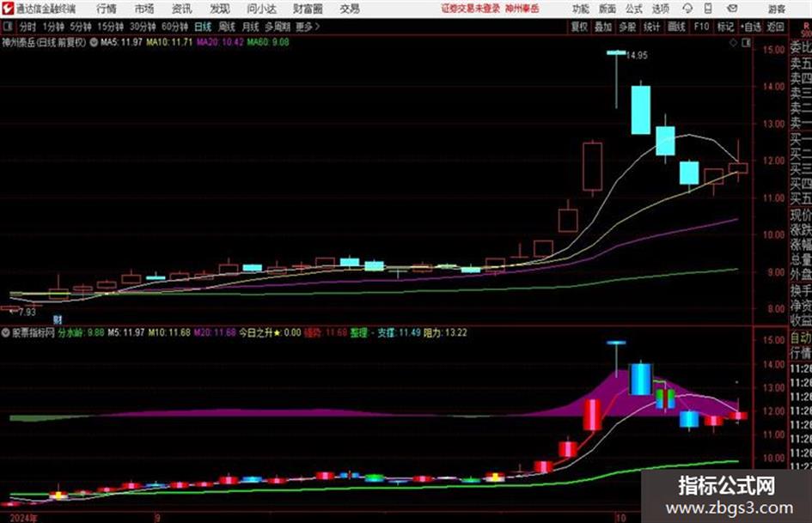
Task: Click the MA10: 11.71 indicator value
Action: point(169,42)
